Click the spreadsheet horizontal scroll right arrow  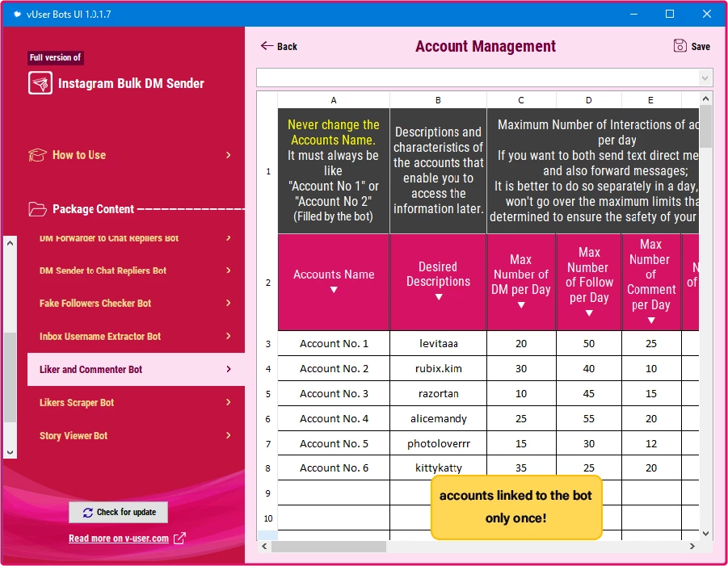pyautogui.click(x=692, y=546)
